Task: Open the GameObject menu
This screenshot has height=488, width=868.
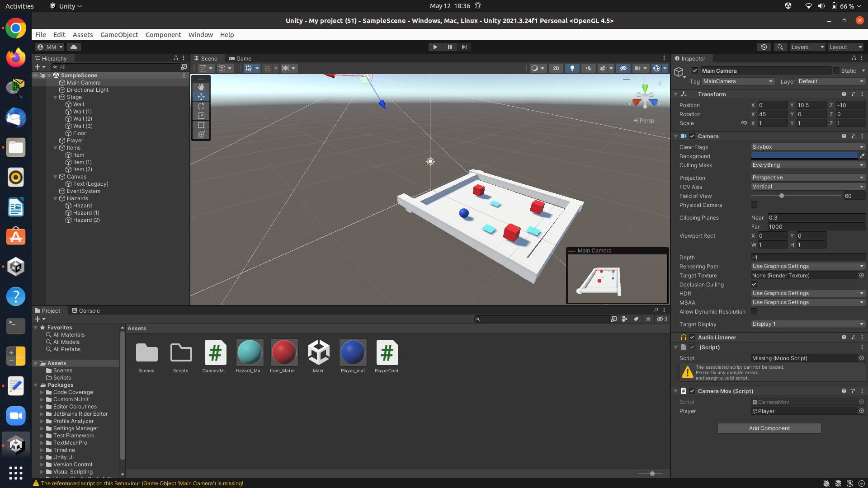Action: click(x=119, y=34)
